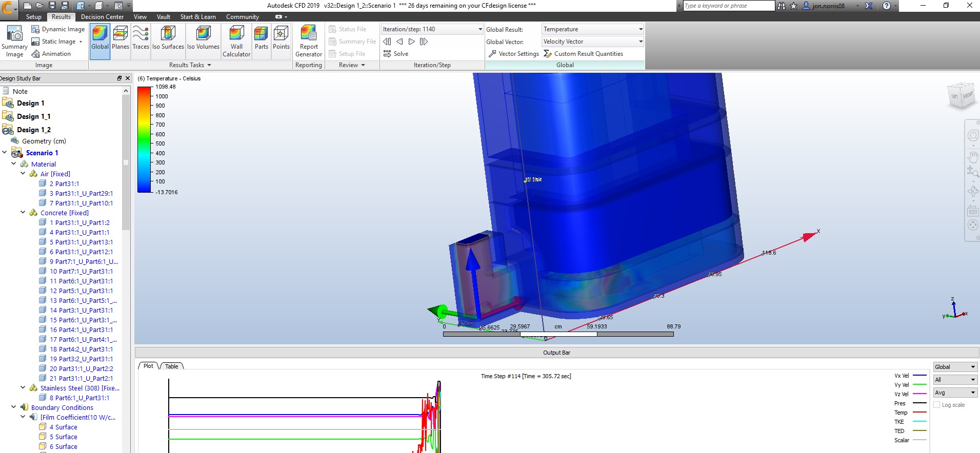The image size is (980, 453).
Task: Jump to first iteration step
Action: coord(387,42)
